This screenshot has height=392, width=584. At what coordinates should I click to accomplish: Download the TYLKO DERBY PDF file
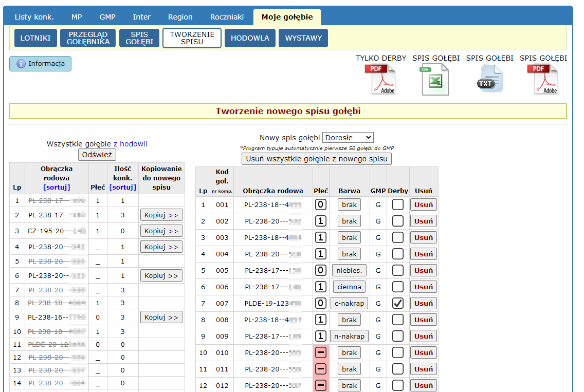(x=380, y=79)
